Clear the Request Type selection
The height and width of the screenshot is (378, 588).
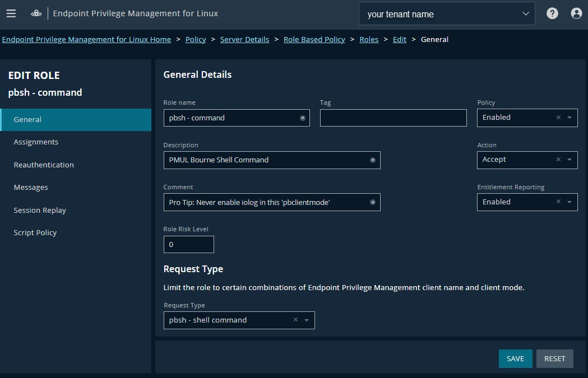point(295,320)
